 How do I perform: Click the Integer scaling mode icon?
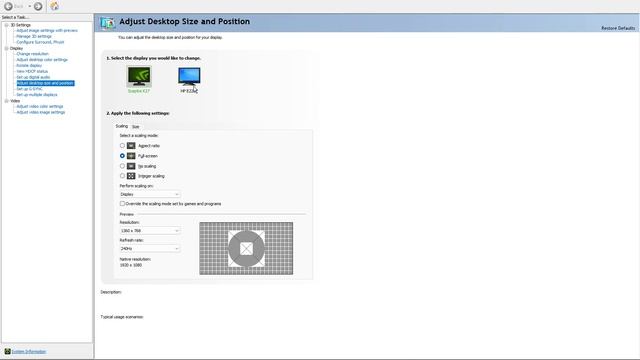(131, 176)
